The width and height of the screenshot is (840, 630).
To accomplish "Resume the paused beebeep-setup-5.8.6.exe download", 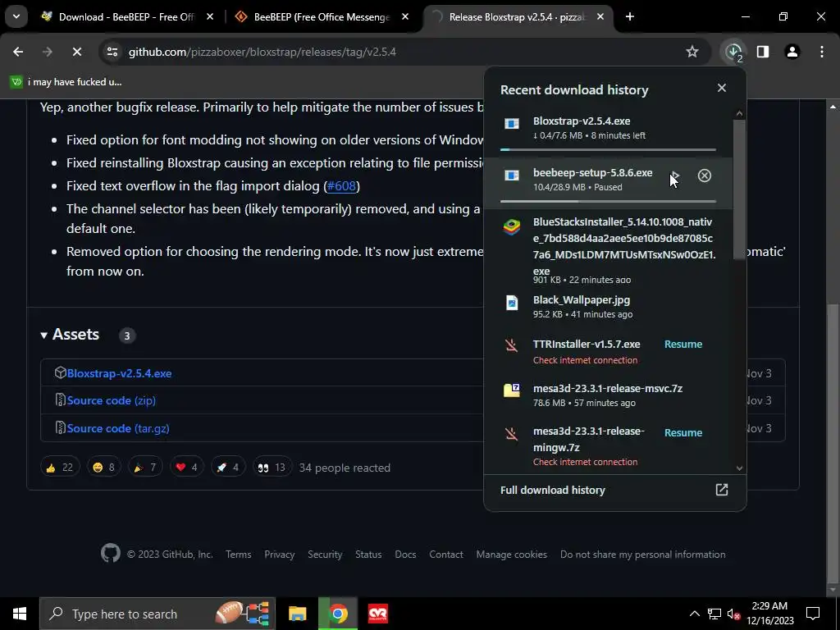I will 675,176.
